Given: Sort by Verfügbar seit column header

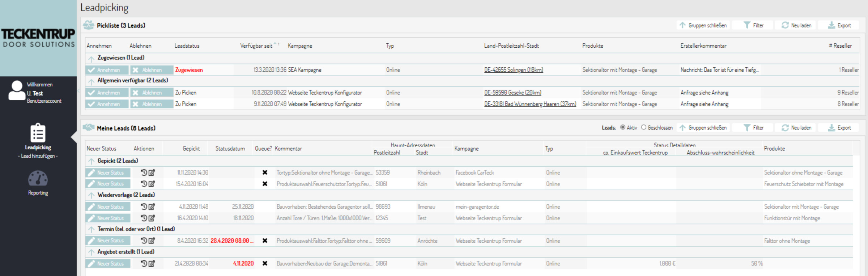Looking at the screenshot, I should click(256, 46).
